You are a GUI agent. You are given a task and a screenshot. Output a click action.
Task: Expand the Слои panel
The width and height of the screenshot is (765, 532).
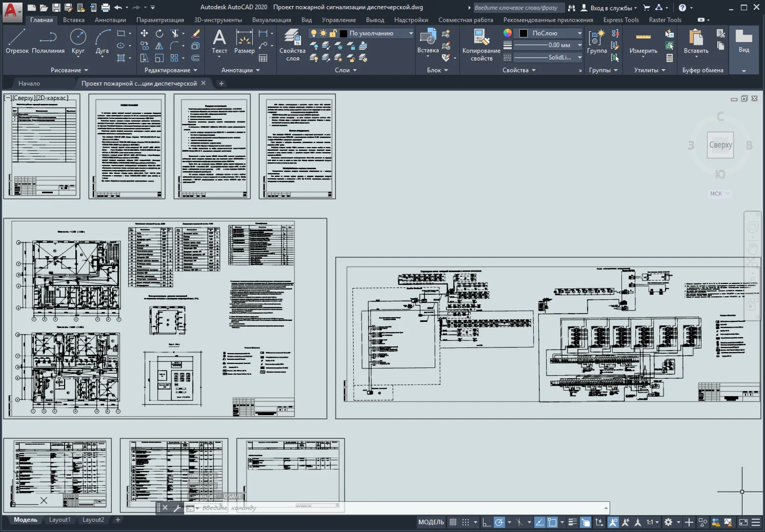coord(346,70)
